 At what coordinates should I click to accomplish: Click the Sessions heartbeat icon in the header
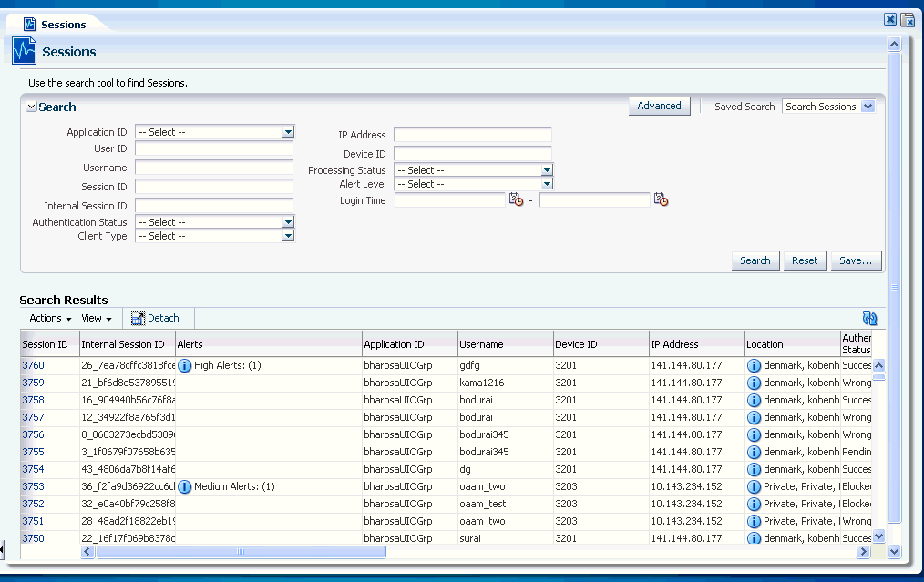point(22,51)
